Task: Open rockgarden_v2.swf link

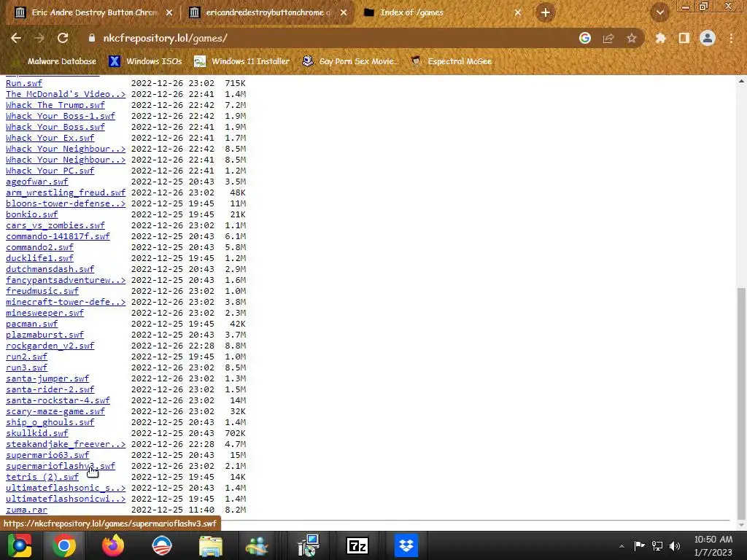Action: click(50, 346)
